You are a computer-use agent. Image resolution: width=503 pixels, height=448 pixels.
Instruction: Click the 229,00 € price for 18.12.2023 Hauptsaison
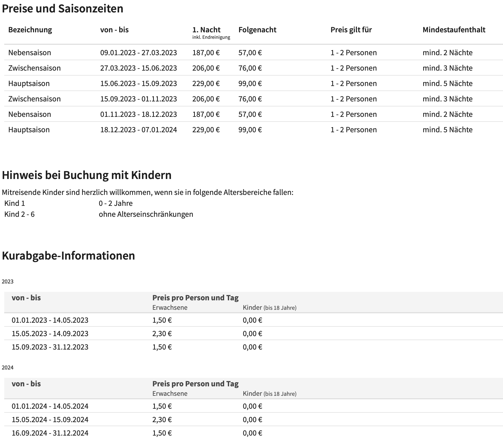pyautogui.click(x=206, y=130)
